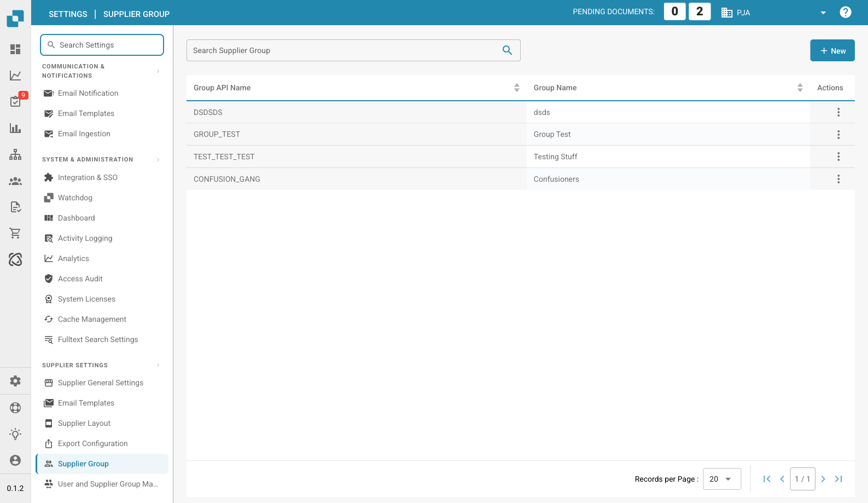Open the people group icon in left rail

(15, 181)
